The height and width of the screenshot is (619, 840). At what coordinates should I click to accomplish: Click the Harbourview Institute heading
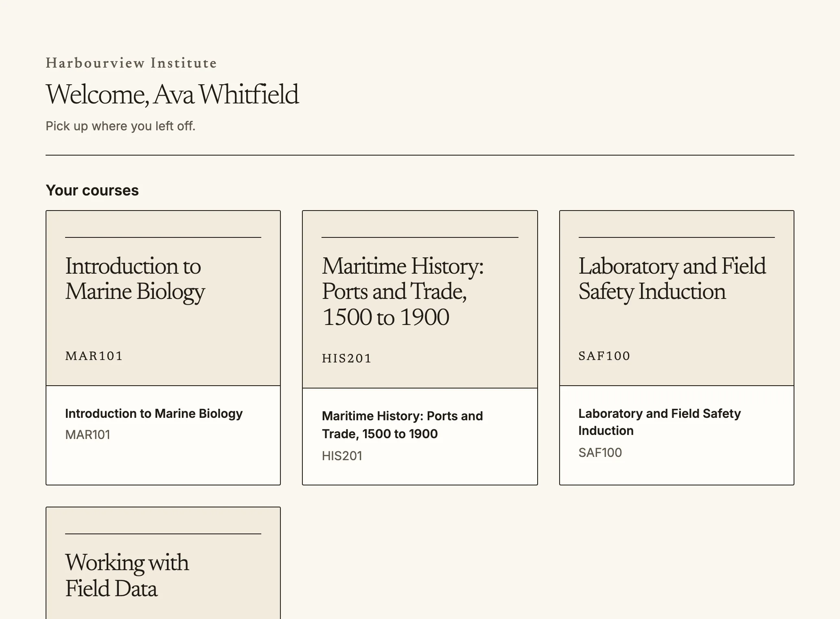(131, 63)
